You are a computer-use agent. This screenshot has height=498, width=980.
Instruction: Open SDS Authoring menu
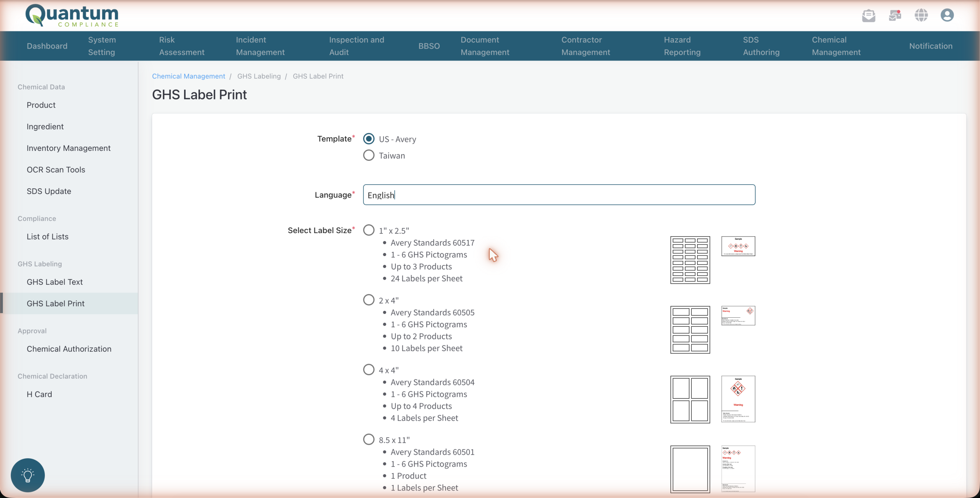(x=761, y=46)
